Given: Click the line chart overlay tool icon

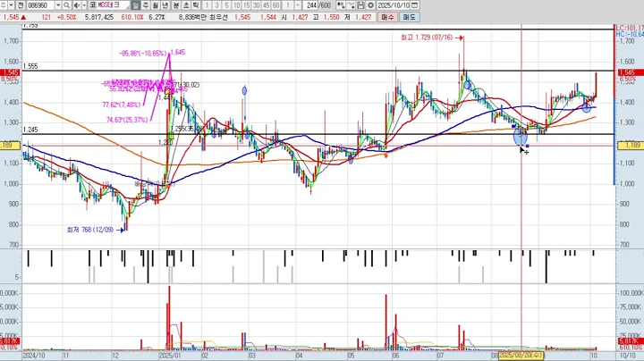Looking at the screenshot, I should point(351,5).
